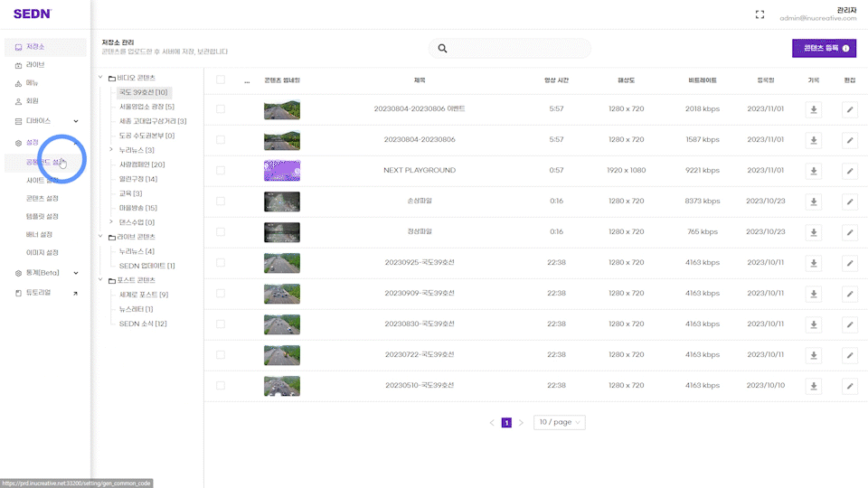This screenshot has height=488, width=868.
Task: Edit the 손상파일 entry
Action: 850,202
